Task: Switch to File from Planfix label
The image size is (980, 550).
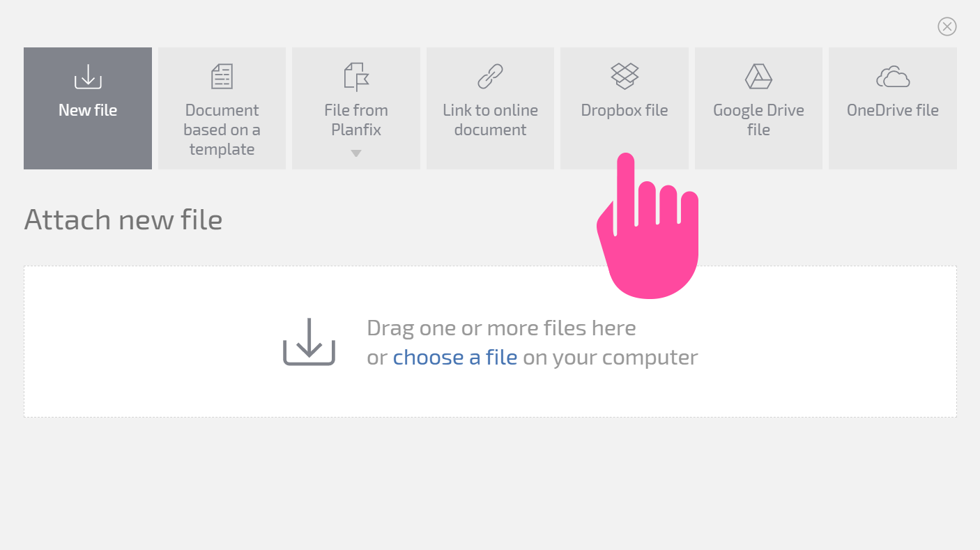Action: click(x=356, y=120)
